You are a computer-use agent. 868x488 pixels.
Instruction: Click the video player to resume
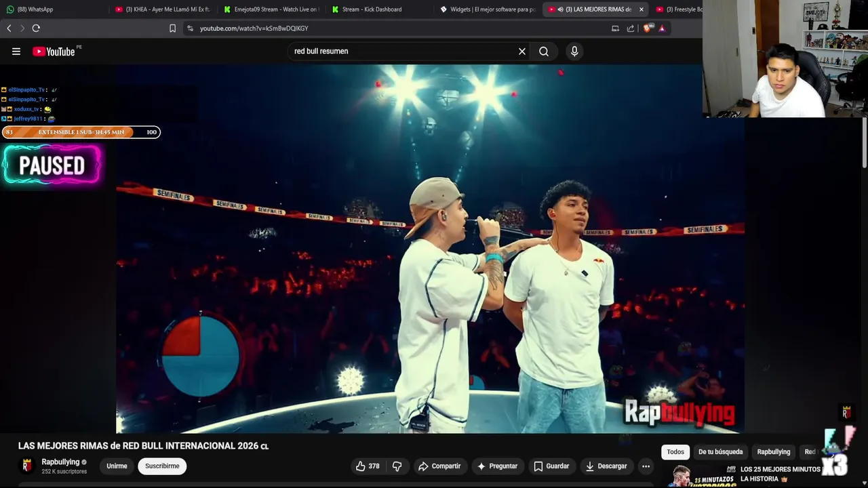[430, 249]
